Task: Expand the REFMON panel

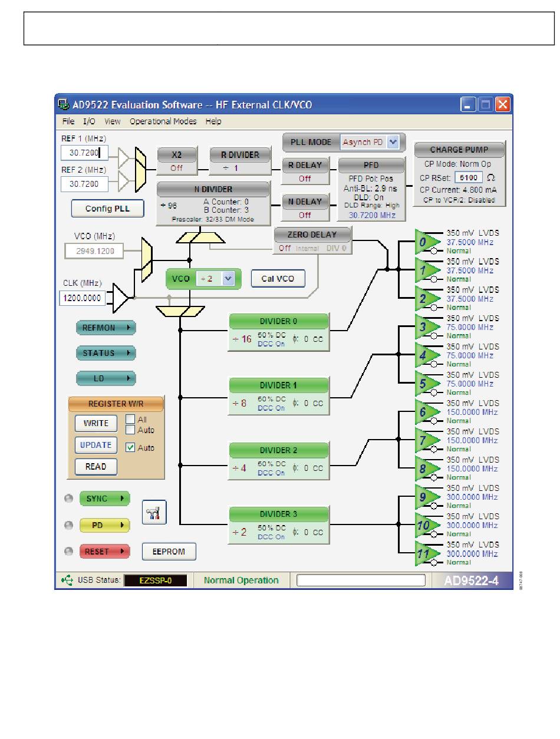Action: pyautogui.click(x=106, y=328)
